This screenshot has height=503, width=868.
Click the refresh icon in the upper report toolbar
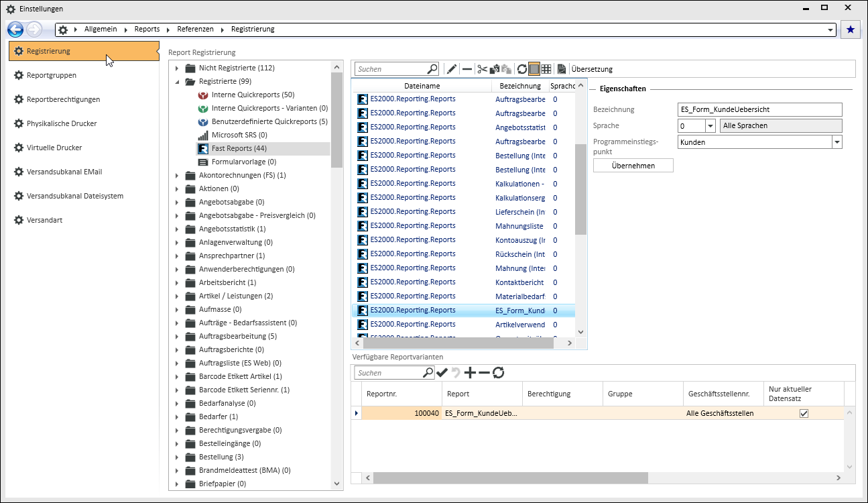pyautogui.click(x=521, y=69)
